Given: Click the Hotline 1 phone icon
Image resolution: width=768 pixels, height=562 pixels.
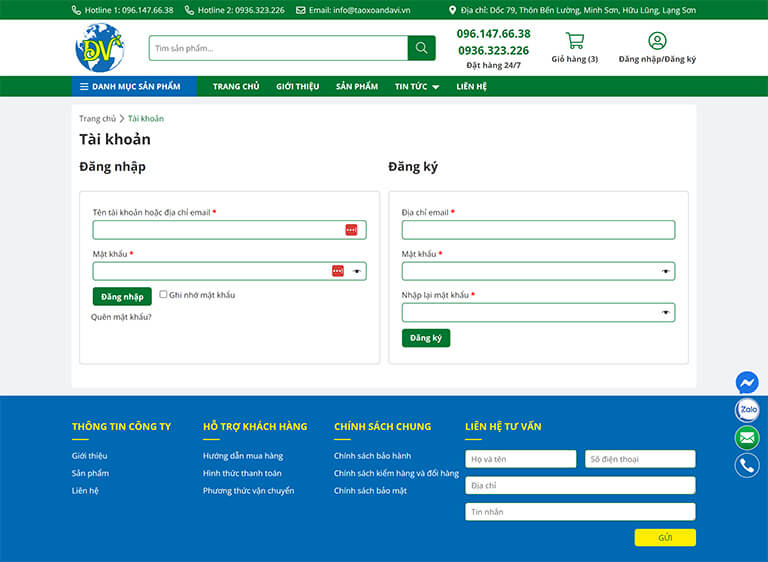Looking at the screenshot, I should 76,10.
